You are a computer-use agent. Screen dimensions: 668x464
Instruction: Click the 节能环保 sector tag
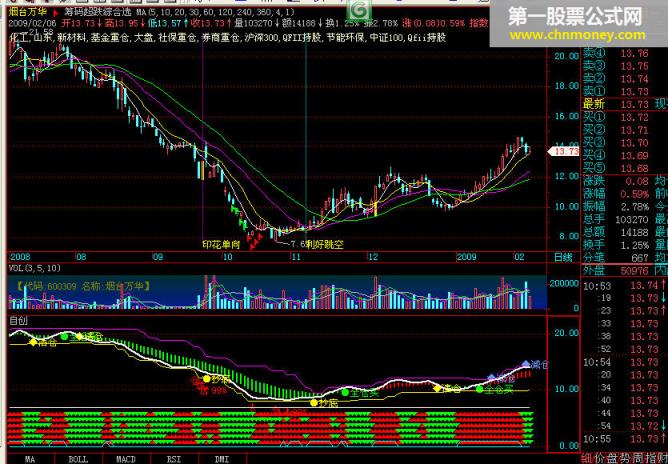tap(346, 39)
